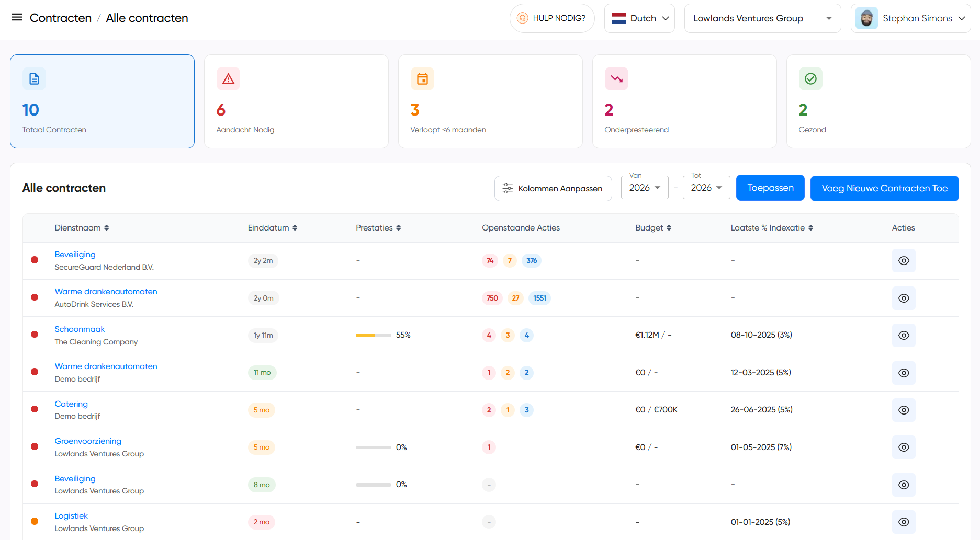Open the Dutch language dropdown

pos(639,18)
